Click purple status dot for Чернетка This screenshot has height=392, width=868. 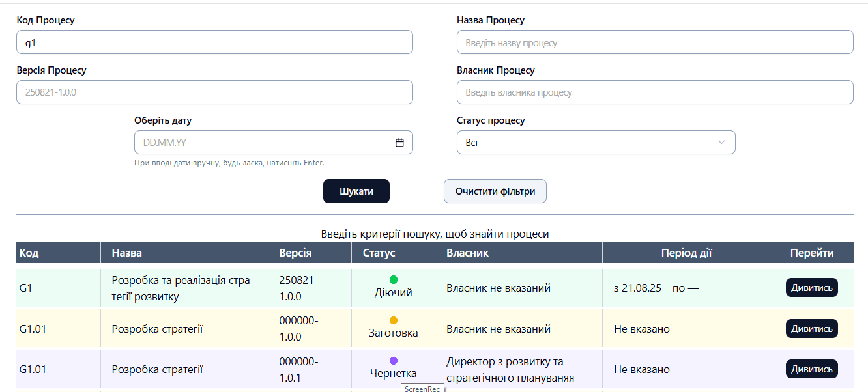(394, 361)
